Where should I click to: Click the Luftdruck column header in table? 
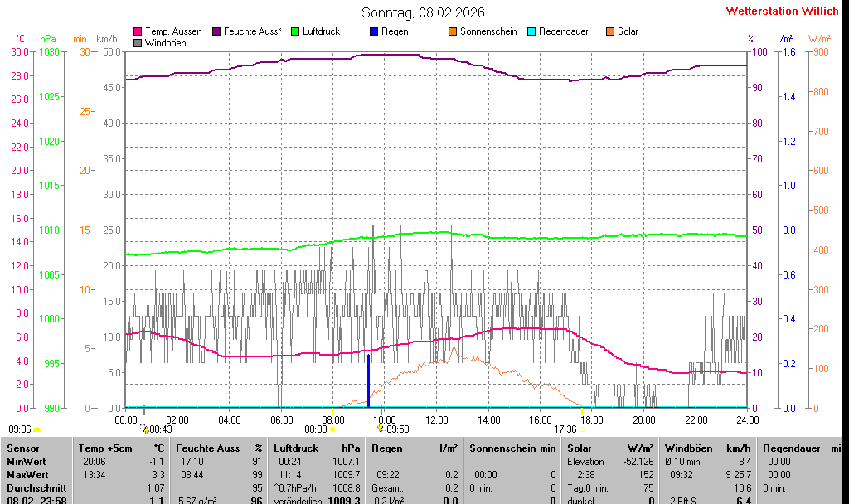click(296, 448)
